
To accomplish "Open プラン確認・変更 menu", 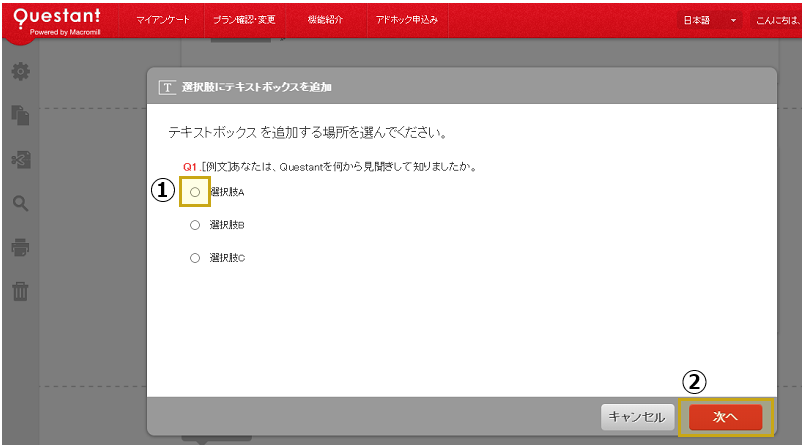I will click(x=244, y=20).
